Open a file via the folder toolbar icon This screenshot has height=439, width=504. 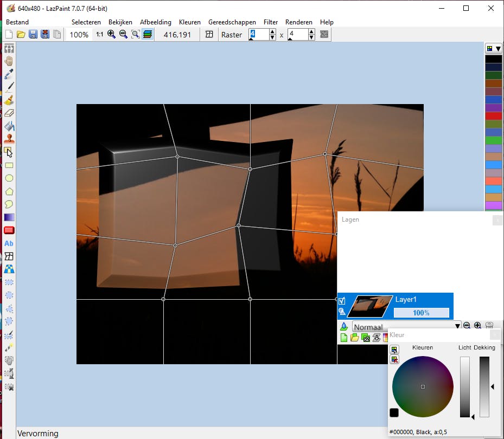[x=21, y=34]
